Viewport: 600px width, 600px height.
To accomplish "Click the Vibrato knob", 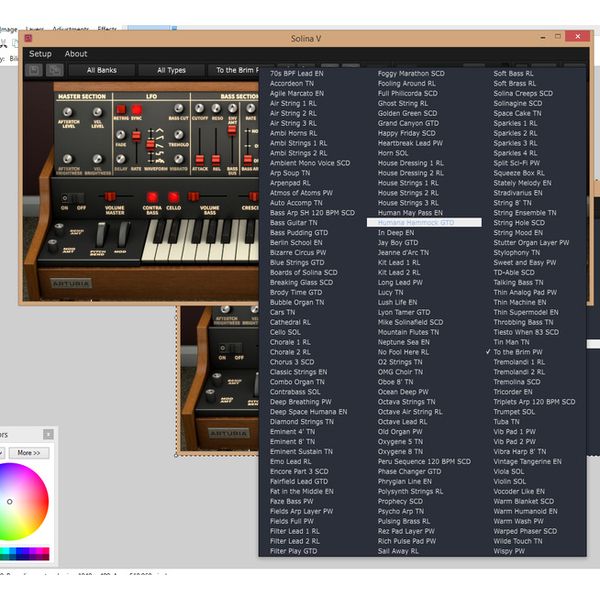I will [178, 159].
